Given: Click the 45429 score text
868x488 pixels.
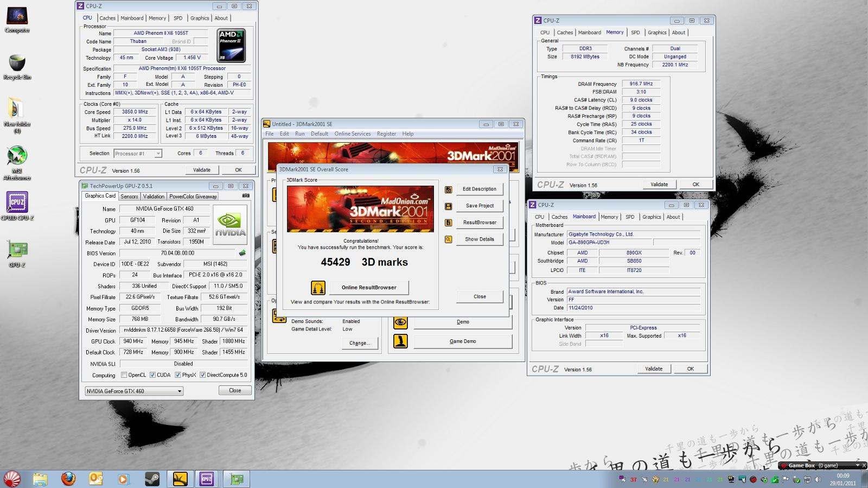Looking at the screenshot, I should point(335,263).
